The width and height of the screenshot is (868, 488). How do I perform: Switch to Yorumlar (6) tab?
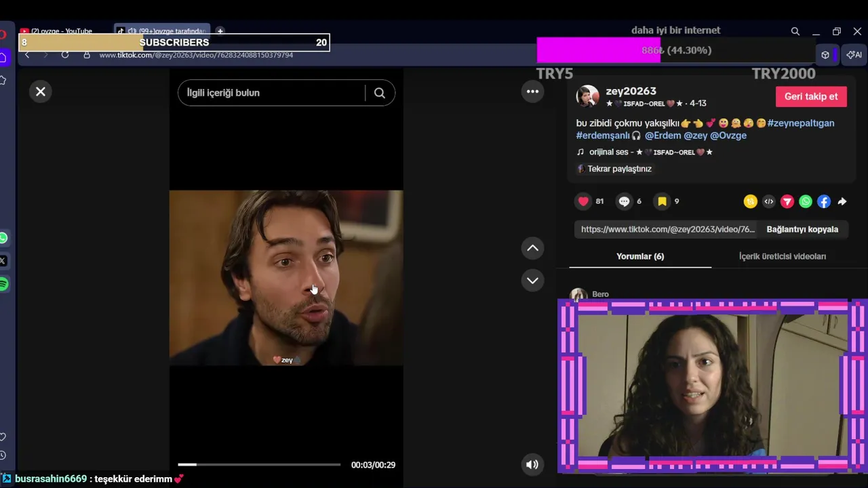click(x=640, y=256)
